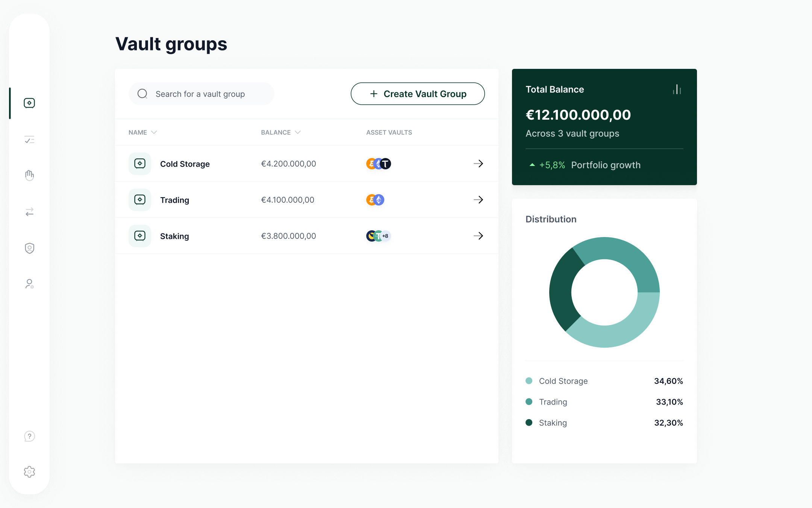Sort by the BALANCE column chevron
Image resolution: width=812 pixels, height=508 pixels.
[298, 132]
